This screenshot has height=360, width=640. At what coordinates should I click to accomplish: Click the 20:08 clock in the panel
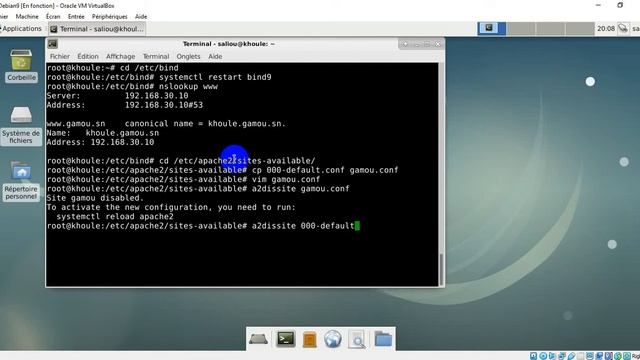coord(606,29)
